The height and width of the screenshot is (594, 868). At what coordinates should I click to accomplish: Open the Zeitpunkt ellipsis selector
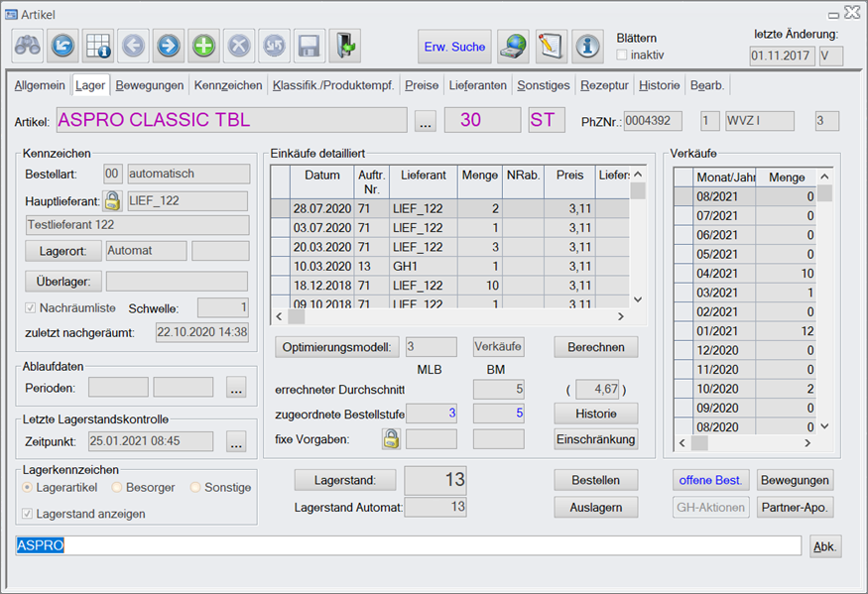[x=236, y=442]
